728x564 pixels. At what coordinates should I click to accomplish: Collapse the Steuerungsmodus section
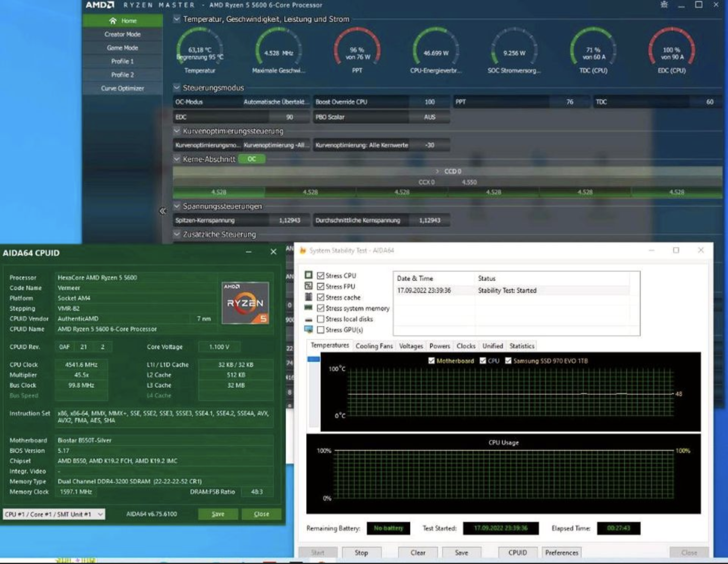[177, 88]
